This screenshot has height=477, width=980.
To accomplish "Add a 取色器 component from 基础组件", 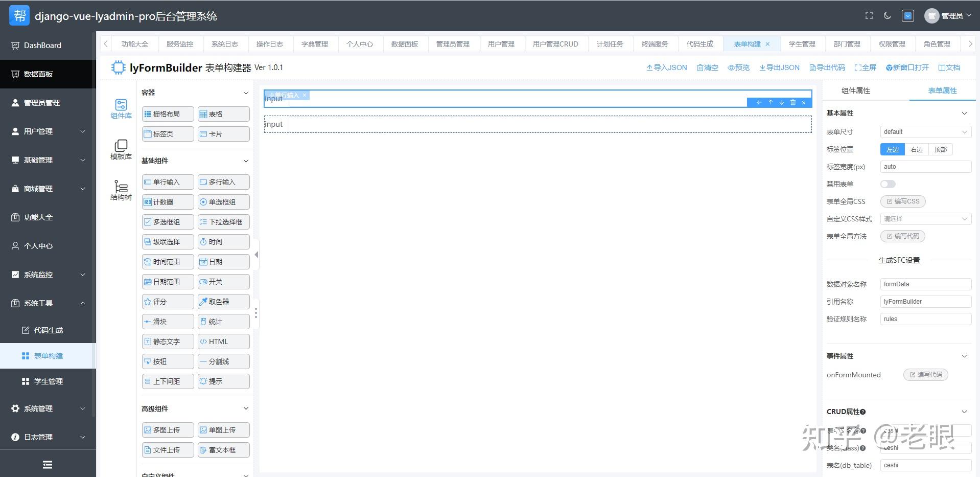I will pyautogui.click(x=223, y=301).
